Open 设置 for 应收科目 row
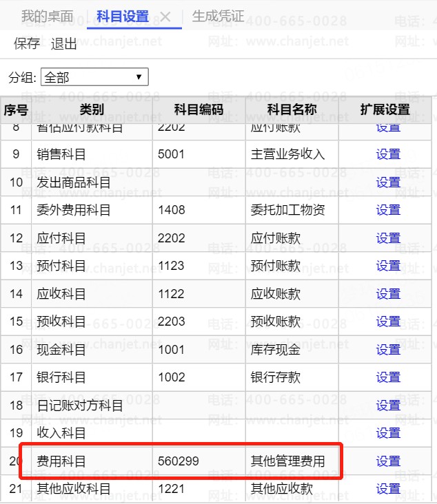 [388, 294]
